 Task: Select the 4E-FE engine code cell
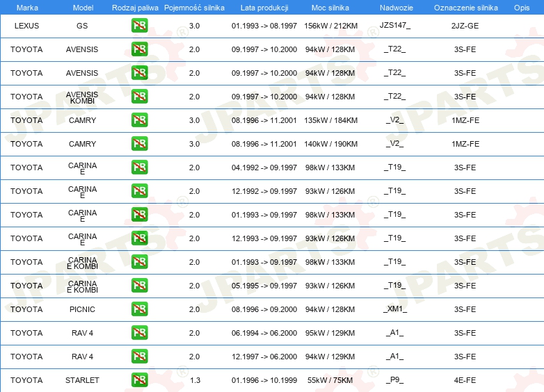(x=465, y=380)
